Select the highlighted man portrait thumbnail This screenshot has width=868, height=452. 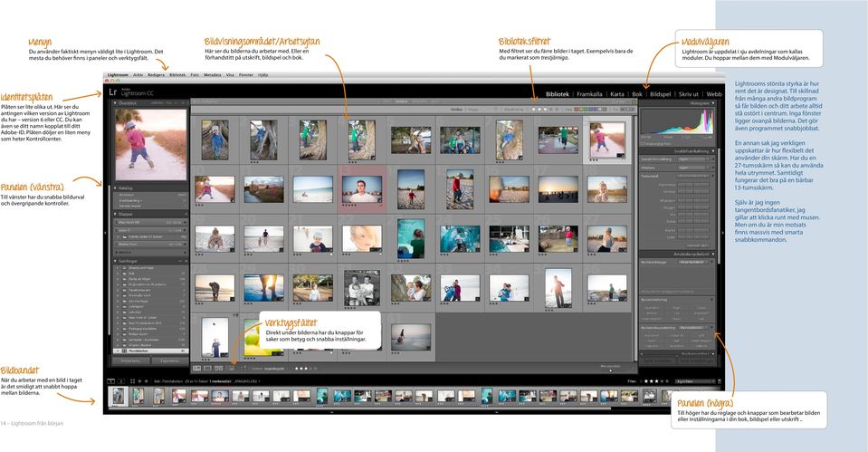pos(362,189)
